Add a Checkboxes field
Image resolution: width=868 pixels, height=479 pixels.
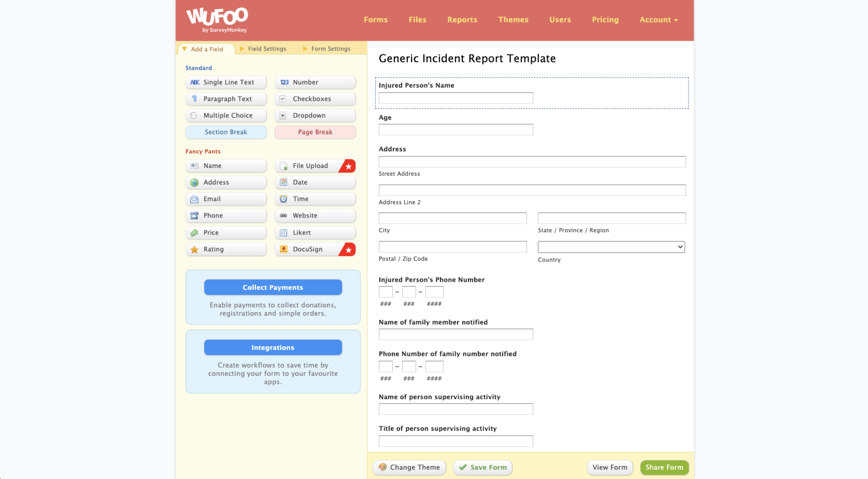pos(315,99)
